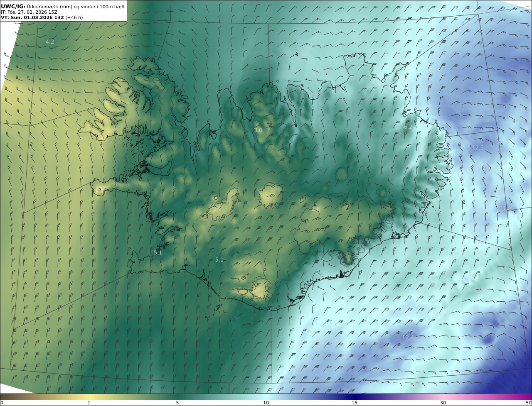Image resolution: width=532 pixels, height=406 pixels.
Task: Click the '12.4' value label over the sea
Action: click(x=408, y=337)
